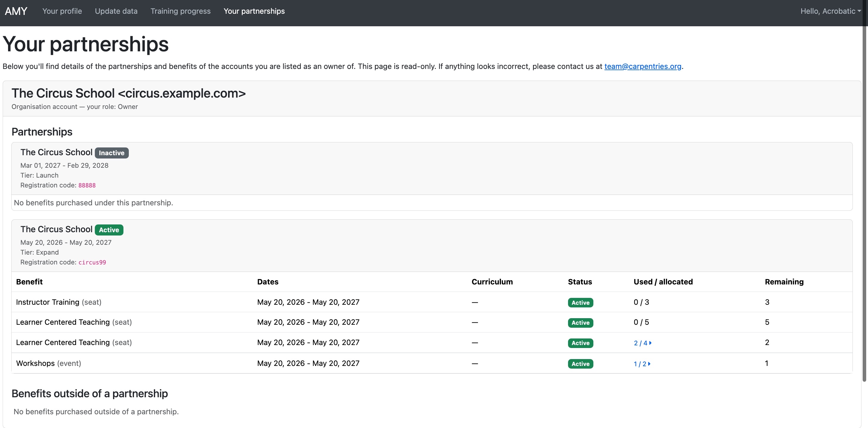Email team@carpentries.org link

click(x=643, y=67)
